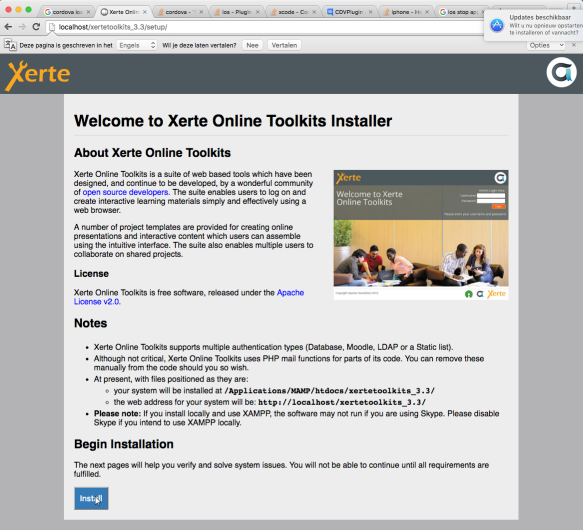Click the Begin Installation heading
The height and width of the screenshot is (530, 583).
[x=124, y=444]
